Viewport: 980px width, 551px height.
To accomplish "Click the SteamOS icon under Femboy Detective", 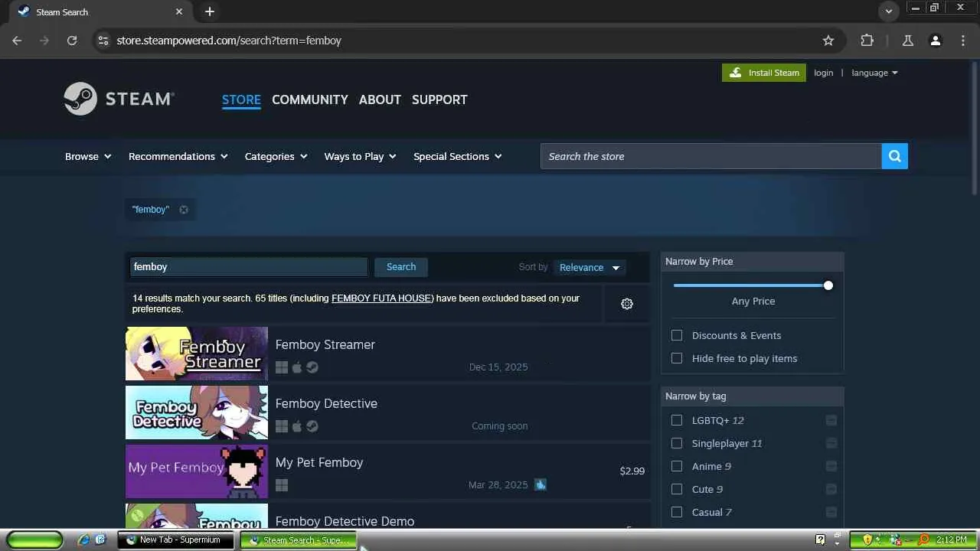I will point(312,426).
